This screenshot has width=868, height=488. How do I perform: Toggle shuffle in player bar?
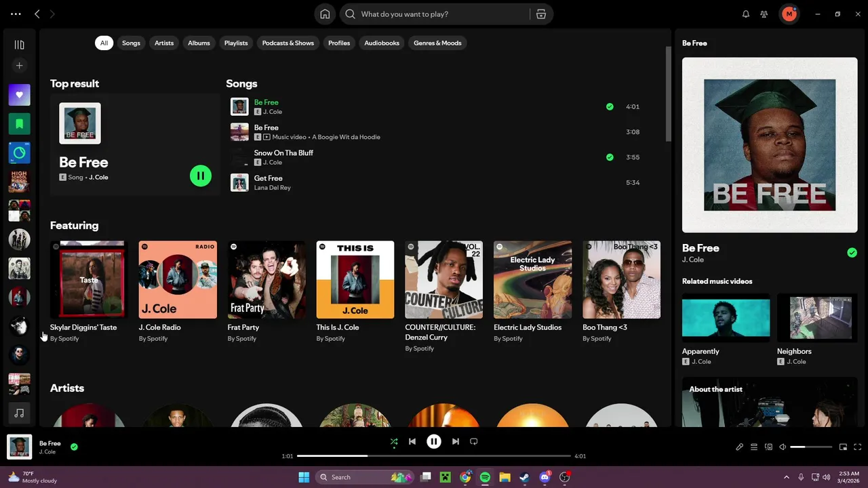pyautogui.click(x=394, y=442)
